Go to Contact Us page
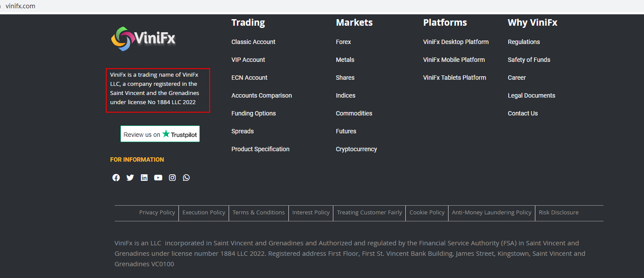The width and height of the screenshot is (644, 278). [523, 113]
